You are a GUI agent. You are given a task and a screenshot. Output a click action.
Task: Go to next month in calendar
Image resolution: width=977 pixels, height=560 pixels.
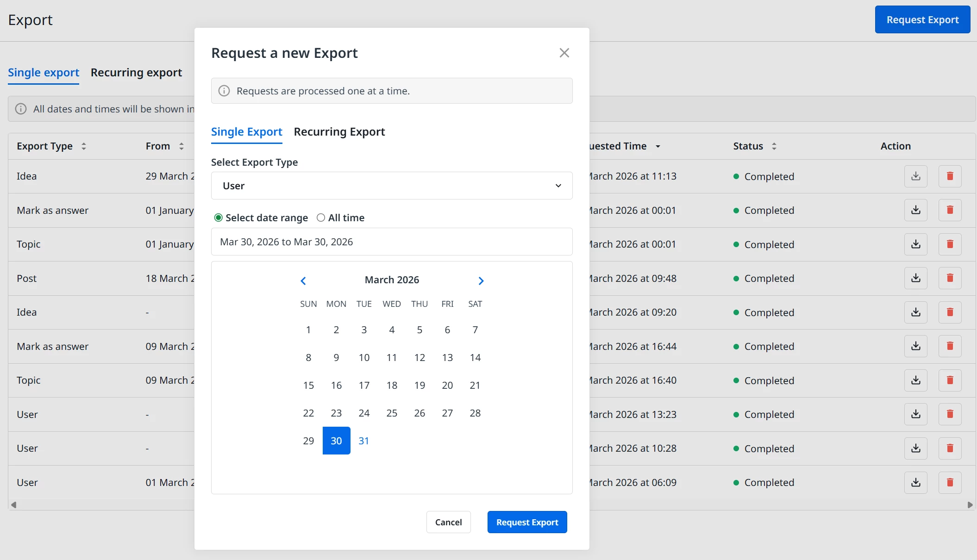coord(481,280)
